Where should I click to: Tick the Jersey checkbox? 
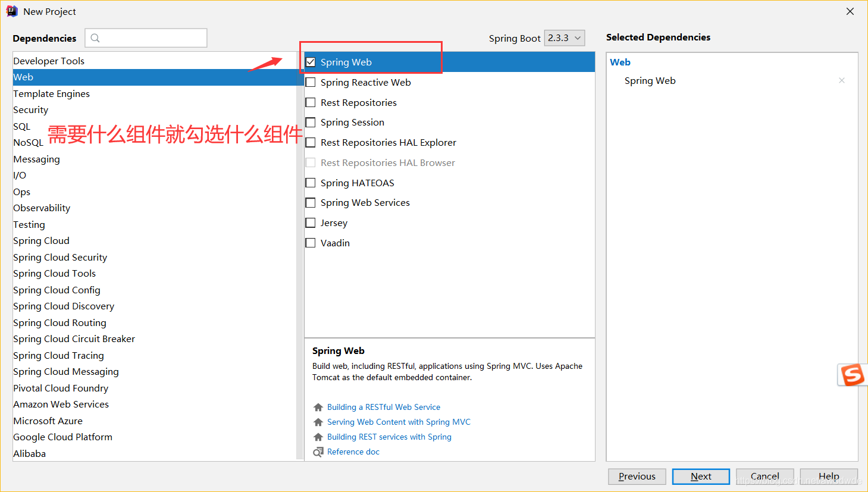click(311, 223)
